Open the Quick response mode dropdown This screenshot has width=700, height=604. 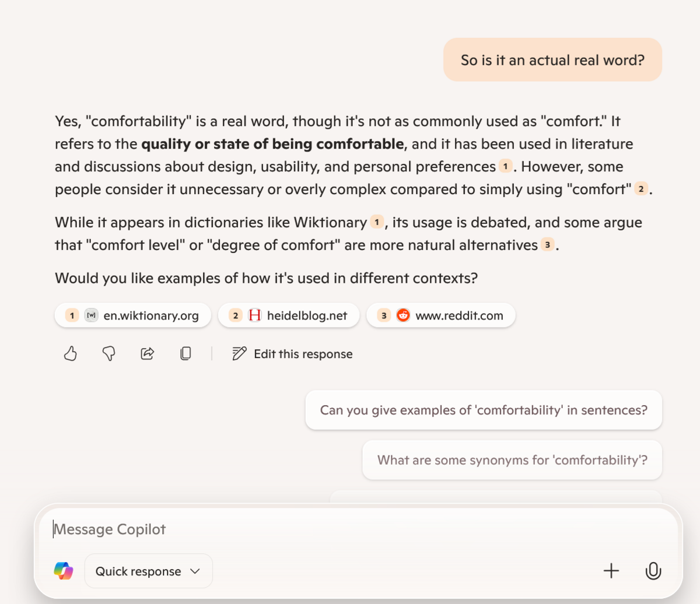pos(148,571)
